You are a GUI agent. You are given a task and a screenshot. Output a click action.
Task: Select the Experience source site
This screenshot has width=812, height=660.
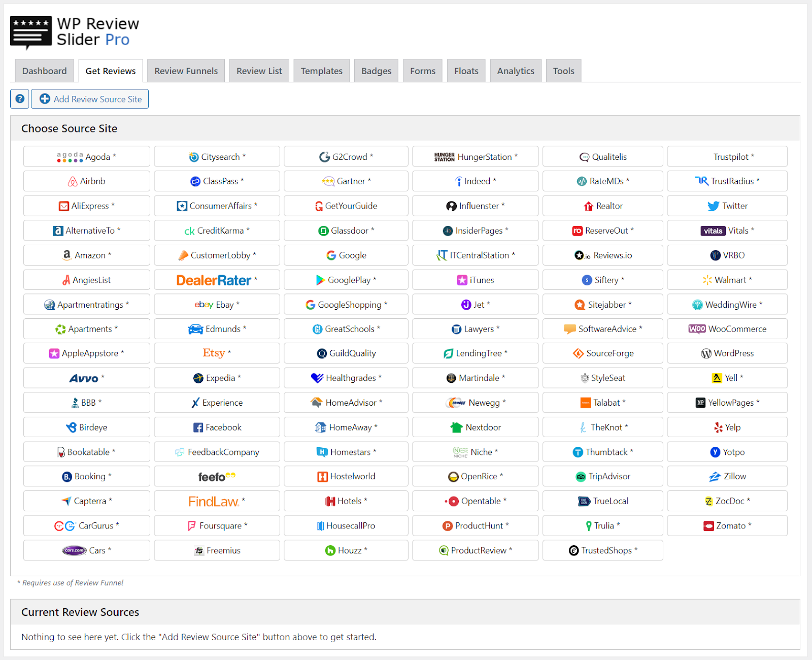coord(217,403)
